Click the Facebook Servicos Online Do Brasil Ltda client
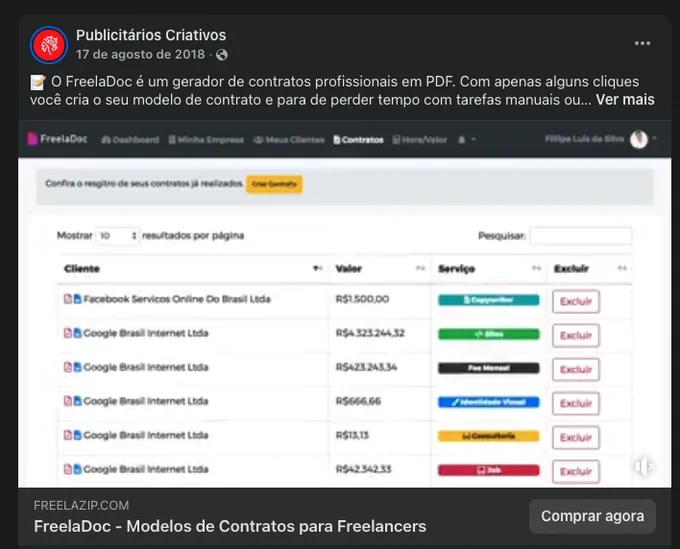The image size is (680, 549). (x=177, y=299)
